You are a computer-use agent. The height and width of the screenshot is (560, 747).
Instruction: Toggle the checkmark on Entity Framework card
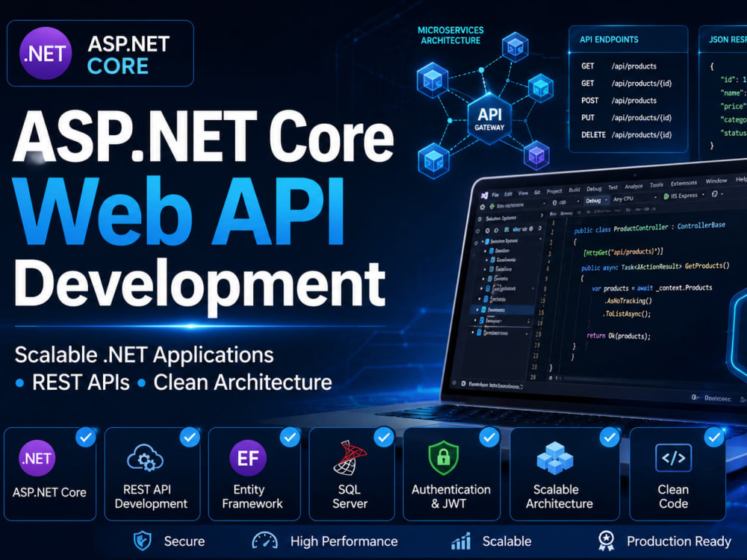click(x=290, y=437)
